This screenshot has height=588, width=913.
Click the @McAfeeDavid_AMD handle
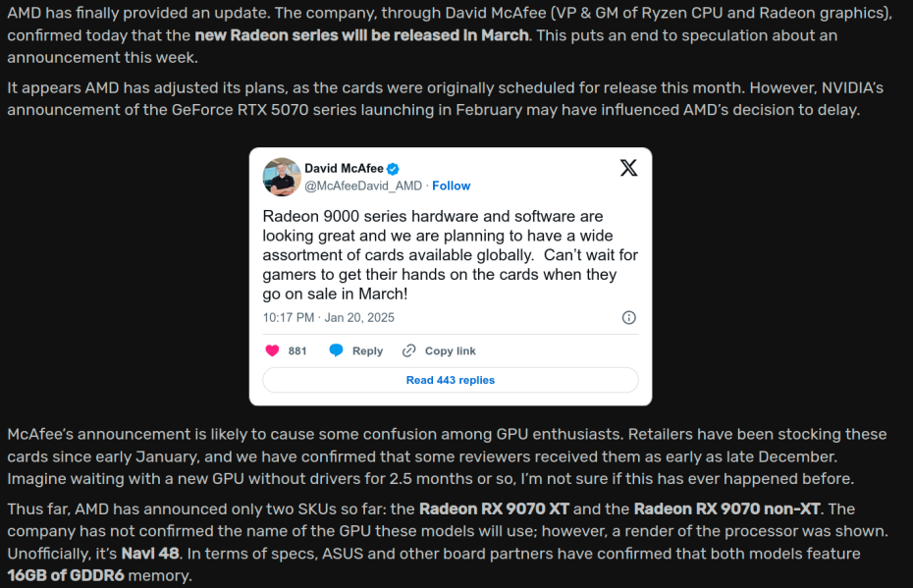363,186
